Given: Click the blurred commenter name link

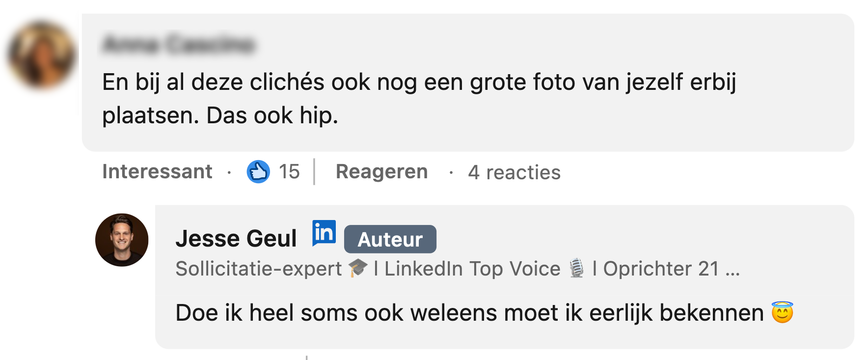Looking at the screenshot, I should 179,44.
